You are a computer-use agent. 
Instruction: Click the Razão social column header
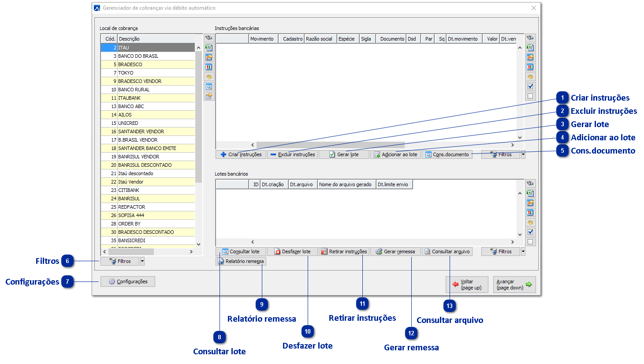click(x=320, y=39)
